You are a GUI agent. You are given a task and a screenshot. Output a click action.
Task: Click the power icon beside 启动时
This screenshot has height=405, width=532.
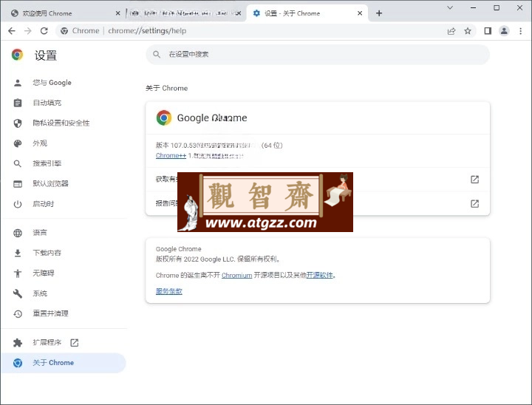coord(18,204)
